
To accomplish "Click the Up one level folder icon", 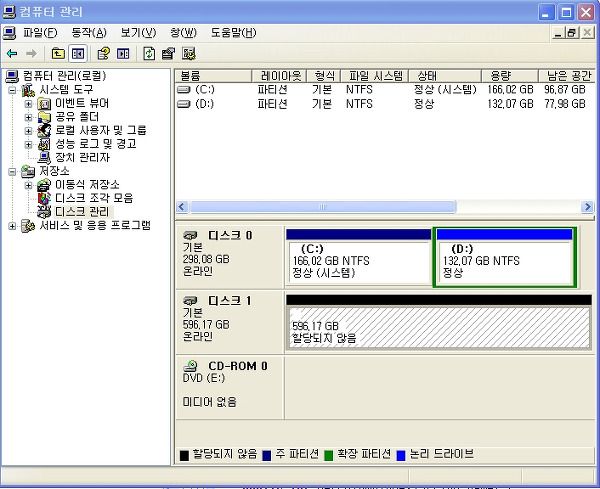I will click(58, 54).
